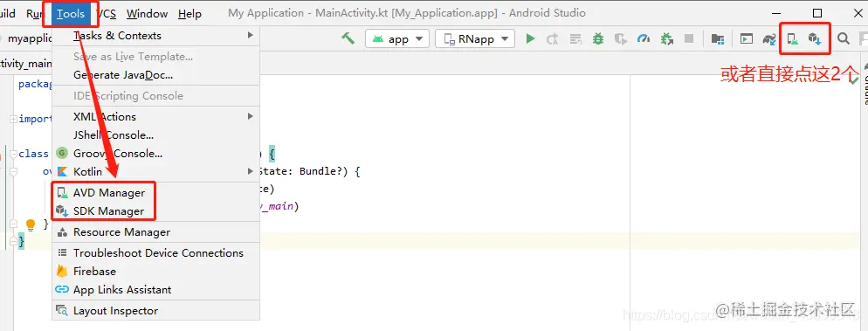This screenshot has height=331, width=868.
Task: Open AVD Manager from the toolbar icon
Action: pyautogui.click(x=793, y=38)
